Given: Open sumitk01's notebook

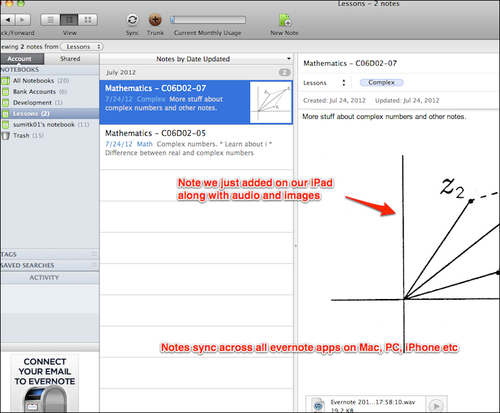Looking at the screenshot, I should pos(50,125).
